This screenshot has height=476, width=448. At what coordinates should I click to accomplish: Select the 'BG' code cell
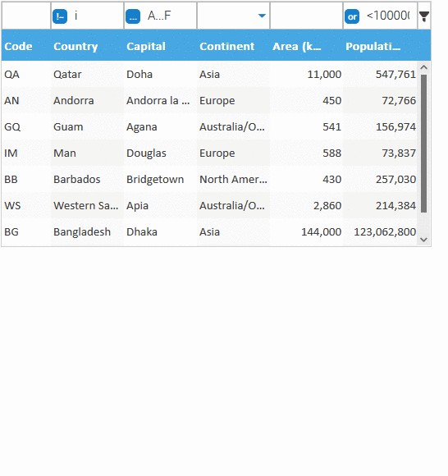(26, 232)
